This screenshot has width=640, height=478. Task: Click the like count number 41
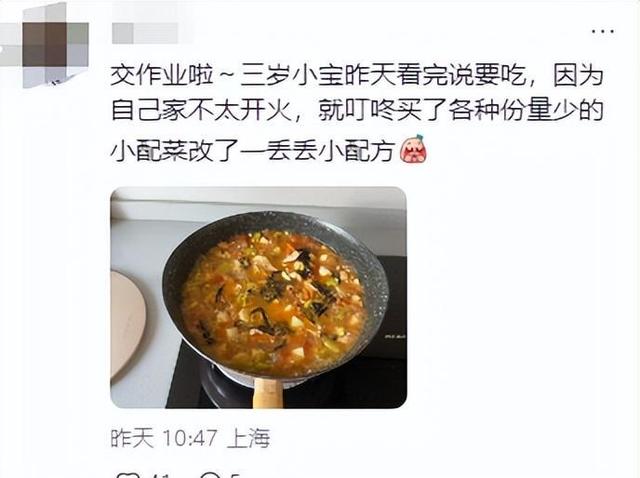pyautogui.click(x=160, y=476)
